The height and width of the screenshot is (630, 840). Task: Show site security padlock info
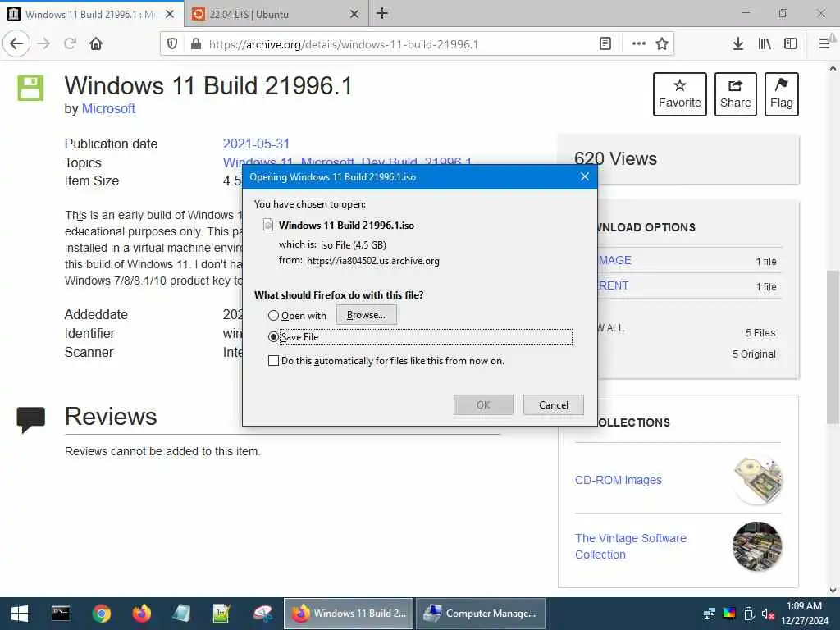[x=196, y=44]
